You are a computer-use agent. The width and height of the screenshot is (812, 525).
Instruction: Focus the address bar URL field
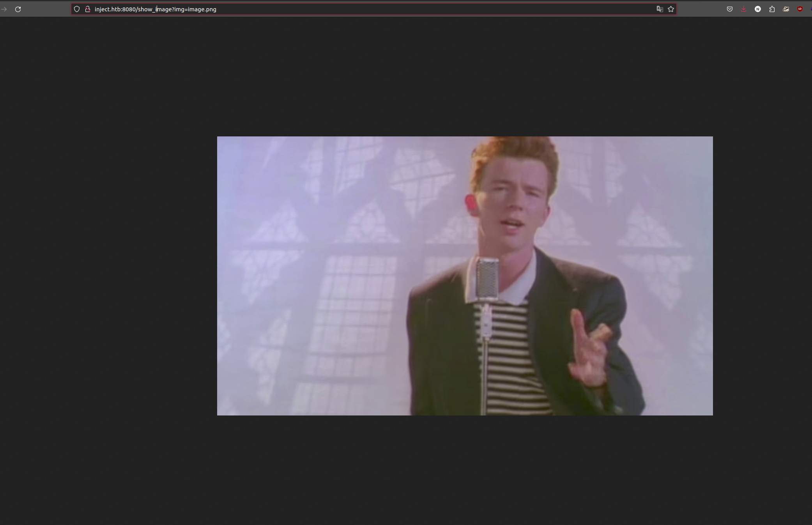[x=373, y=9]
